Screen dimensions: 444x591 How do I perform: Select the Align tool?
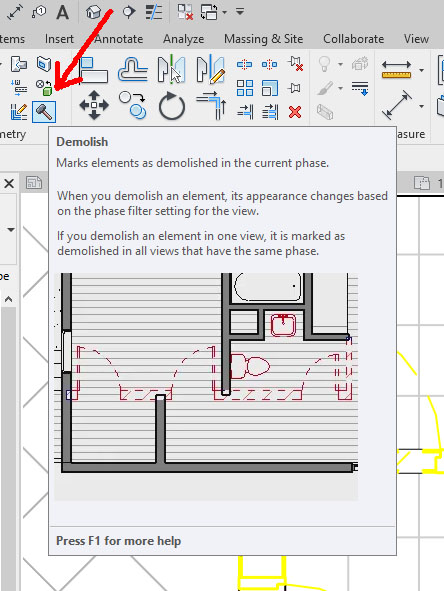(94, 69)
